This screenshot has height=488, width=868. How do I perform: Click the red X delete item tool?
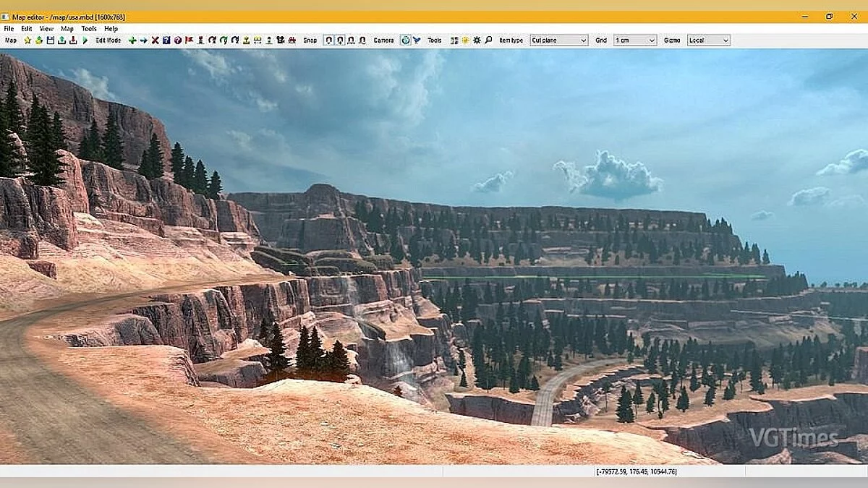(x=155, y=40)
